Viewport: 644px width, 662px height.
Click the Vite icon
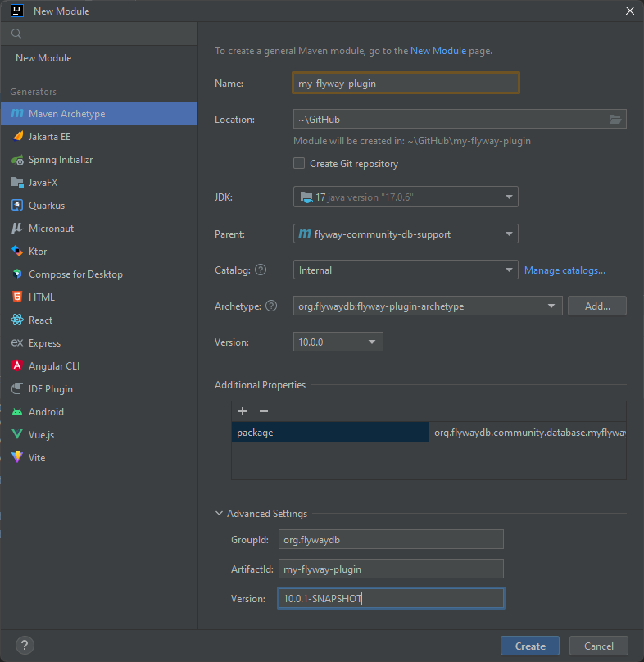click(17, 457)
